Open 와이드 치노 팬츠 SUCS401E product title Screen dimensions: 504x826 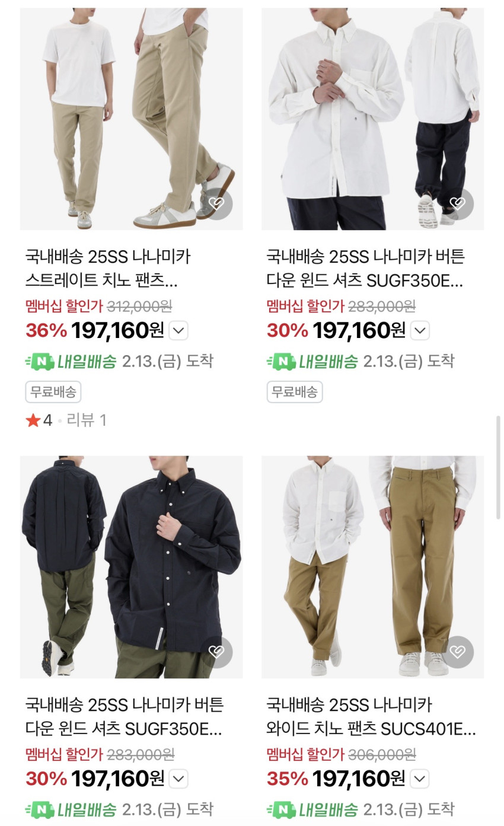[x=371, y=717]
